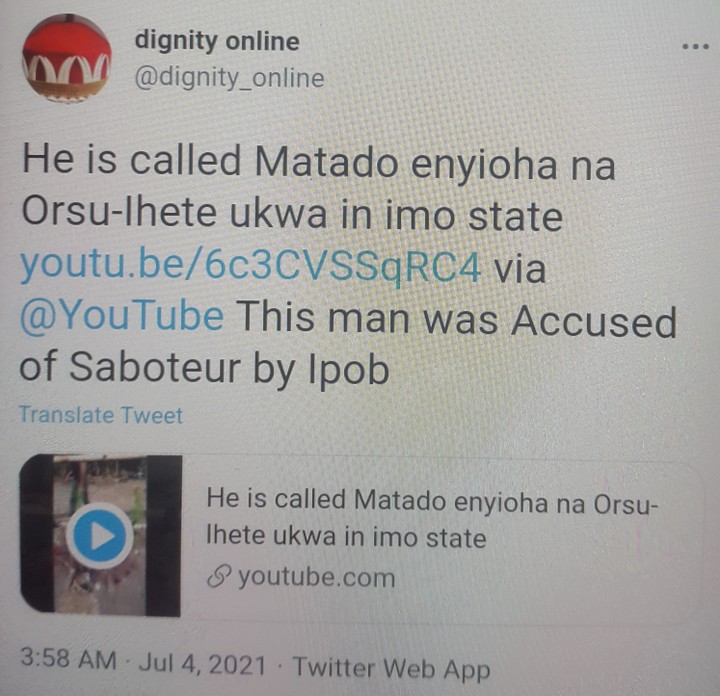The image size is (720, 696).
Task: Click the line 'Orsu-Ihete ukwa in imo state'
Action: [292, 214]
